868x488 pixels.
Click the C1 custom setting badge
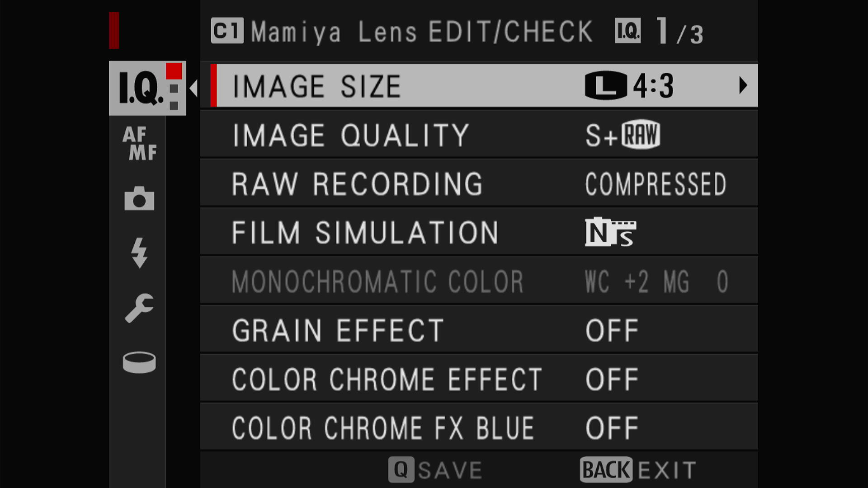227,31
